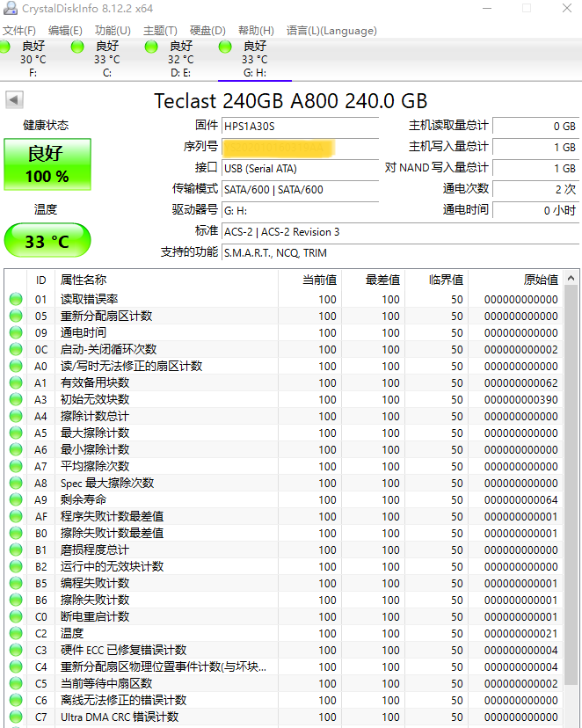This screenshot has height=728, width=582.
Task: Click raw value 000000000021 of 温度
Action: (x=520, y=634)
